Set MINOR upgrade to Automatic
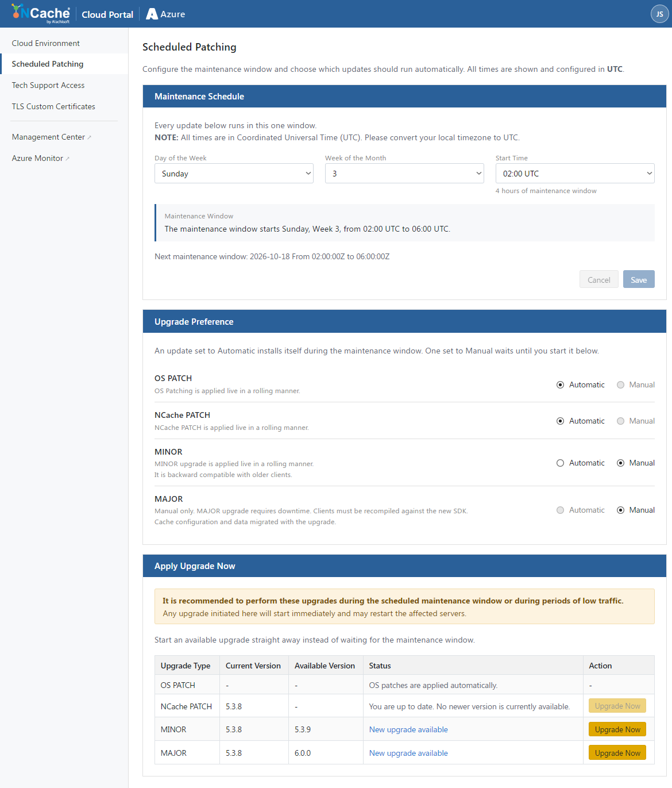This screenshot has height=788, width=672. (560, 463)
